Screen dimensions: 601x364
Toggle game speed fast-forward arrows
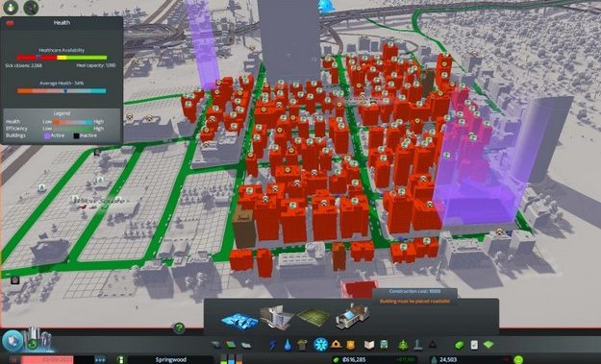[x=100, y=360]
